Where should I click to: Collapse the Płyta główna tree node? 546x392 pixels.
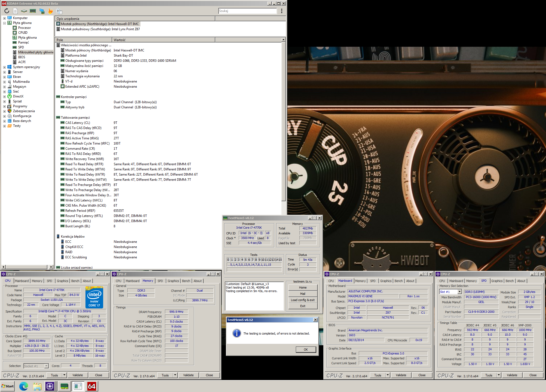coord(4,23)
